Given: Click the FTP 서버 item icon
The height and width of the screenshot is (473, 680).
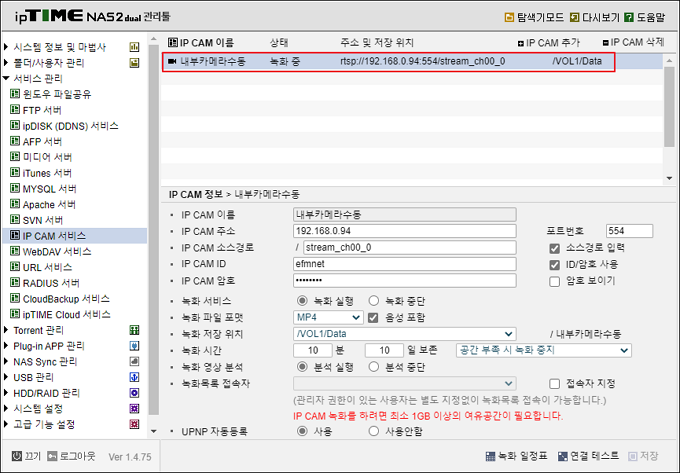Looking at the screenshot, I should (15, 110).
